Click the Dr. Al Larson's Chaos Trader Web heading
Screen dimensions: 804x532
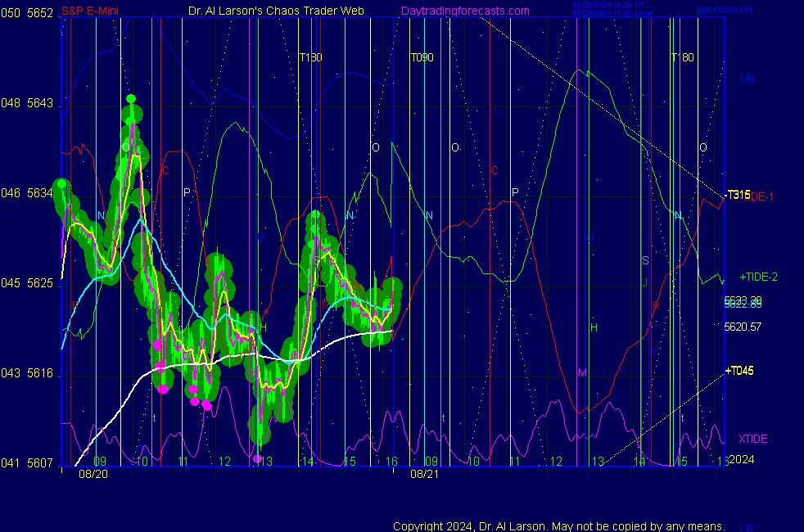coord(276,11)
